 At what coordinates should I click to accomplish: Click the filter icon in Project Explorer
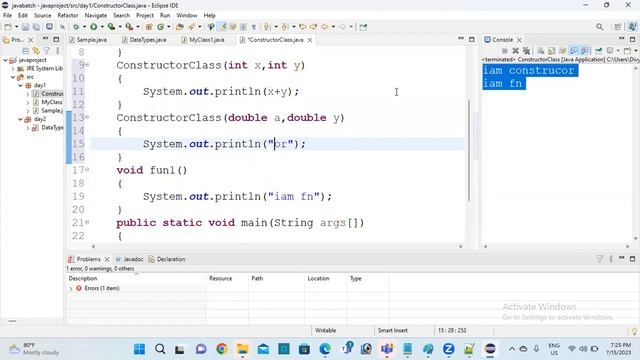point(47,51)
